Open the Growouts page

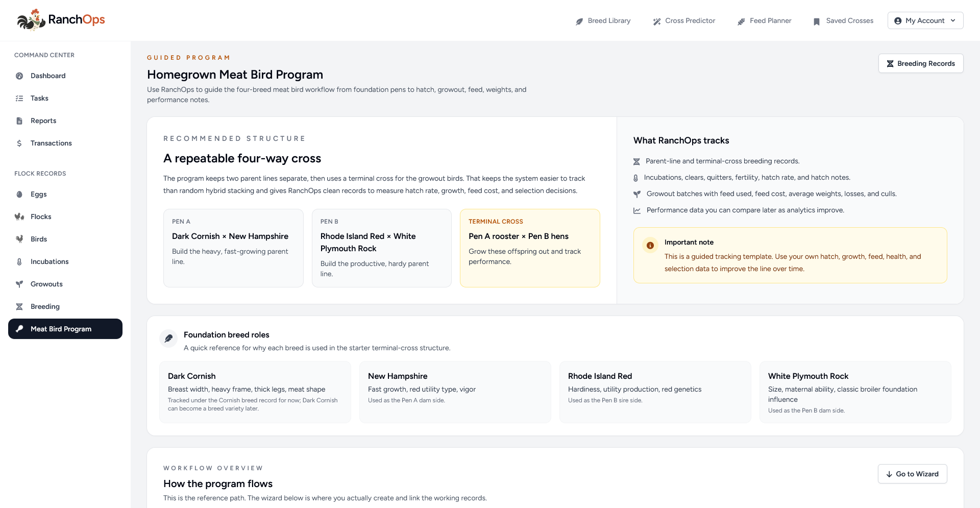pos(65,284)
